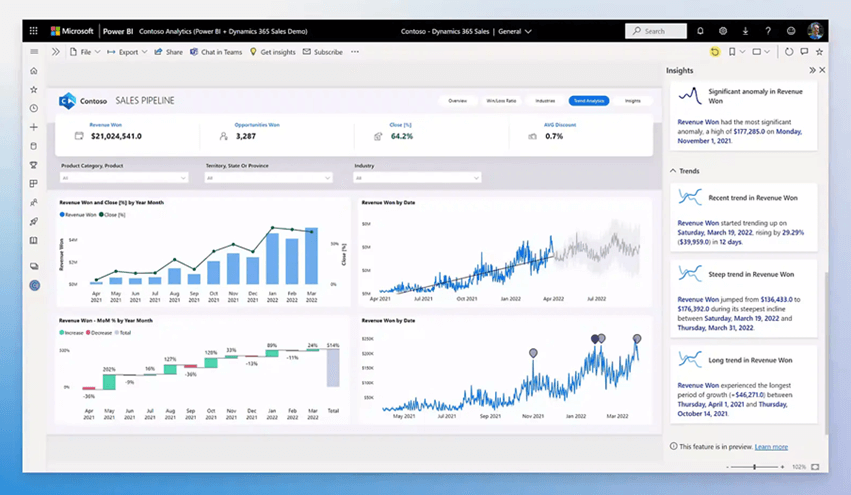Click the download icon in header
Screen dimensions: 851x495
(745, 31)
